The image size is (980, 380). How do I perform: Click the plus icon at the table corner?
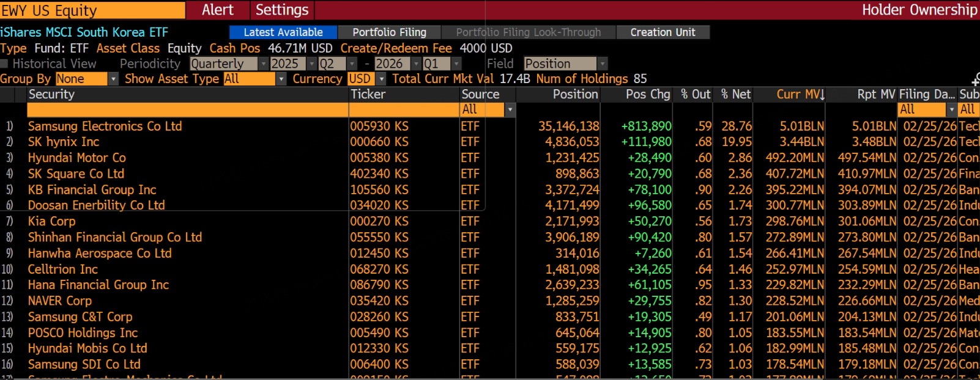click(975, 80)
